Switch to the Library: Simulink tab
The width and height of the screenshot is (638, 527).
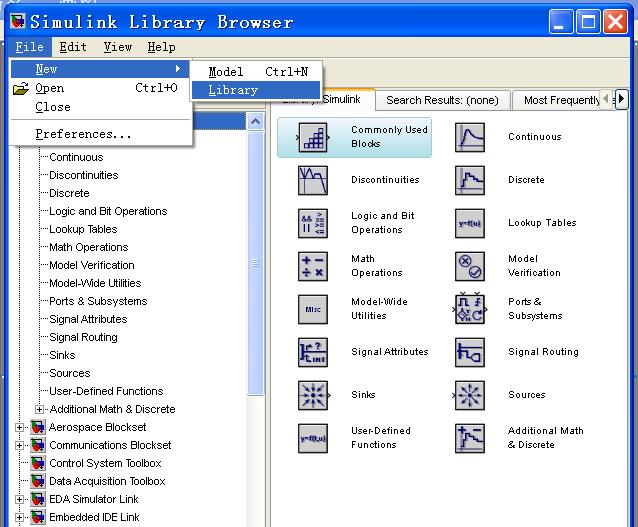coord(341,99)
